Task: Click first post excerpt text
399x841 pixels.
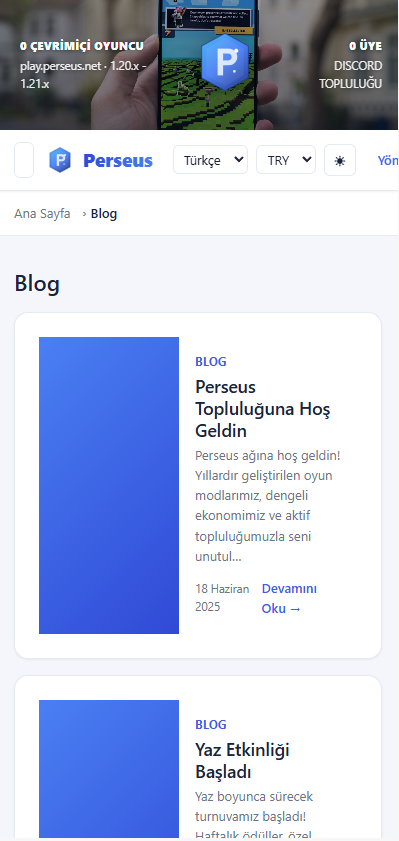Action: (268, 506)
